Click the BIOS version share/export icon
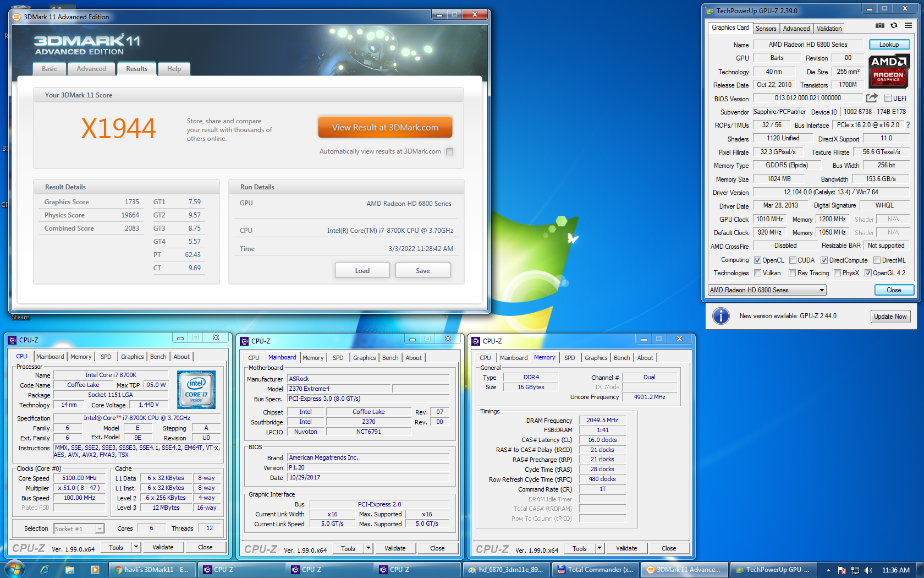Screen dimensions: 924x578 click(x=872, y=98)
